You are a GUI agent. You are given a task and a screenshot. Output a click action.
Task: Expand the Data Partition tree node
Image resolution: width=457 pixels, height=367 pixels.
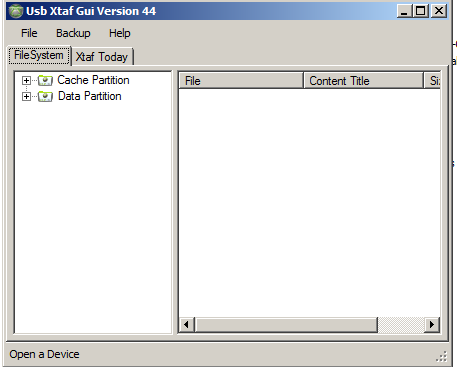[x=26, y=97]
